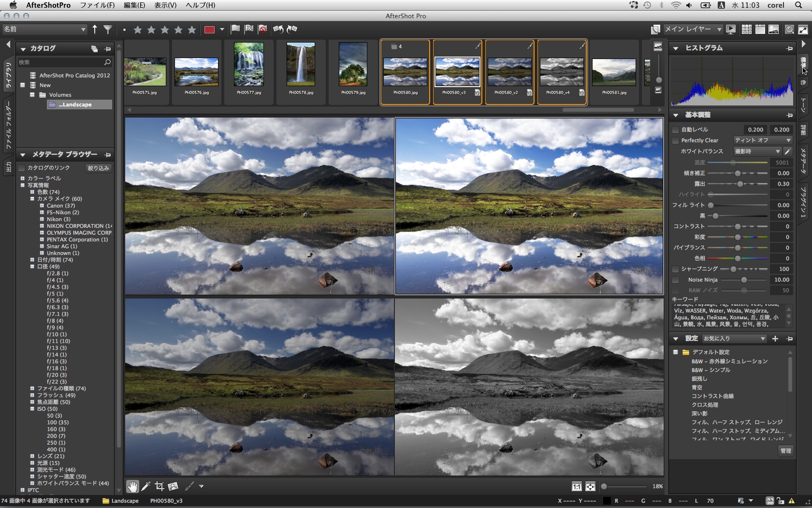Click the white balance picker eyedropper

(787, 151)
